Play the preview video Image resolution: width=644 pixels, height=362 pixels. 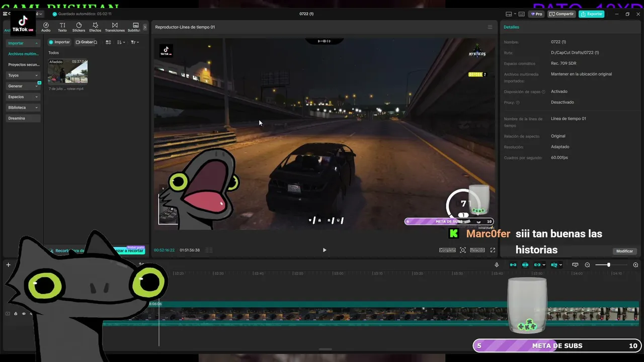coord(325,250)
